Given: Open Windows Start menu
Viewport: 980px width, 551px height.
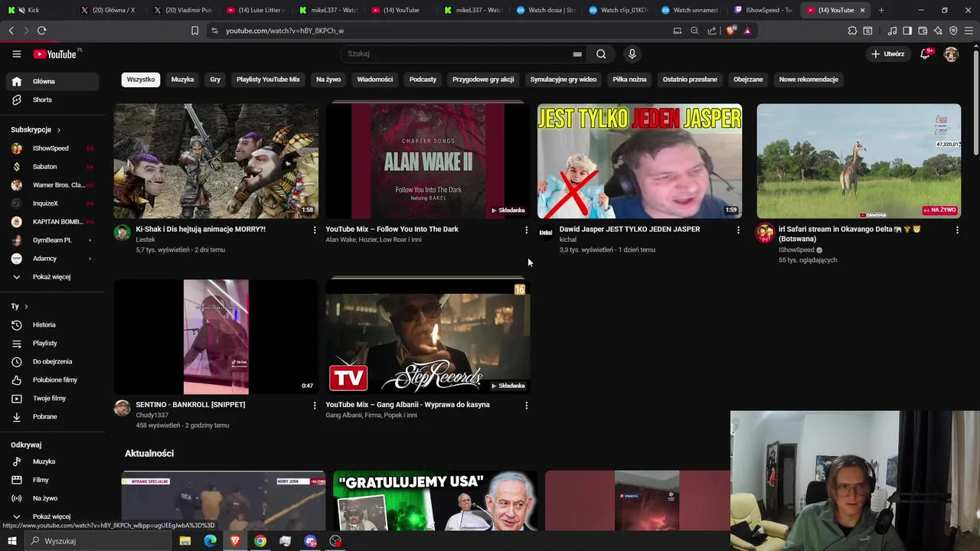Looking at the screenshot, I should click(12, 541).
